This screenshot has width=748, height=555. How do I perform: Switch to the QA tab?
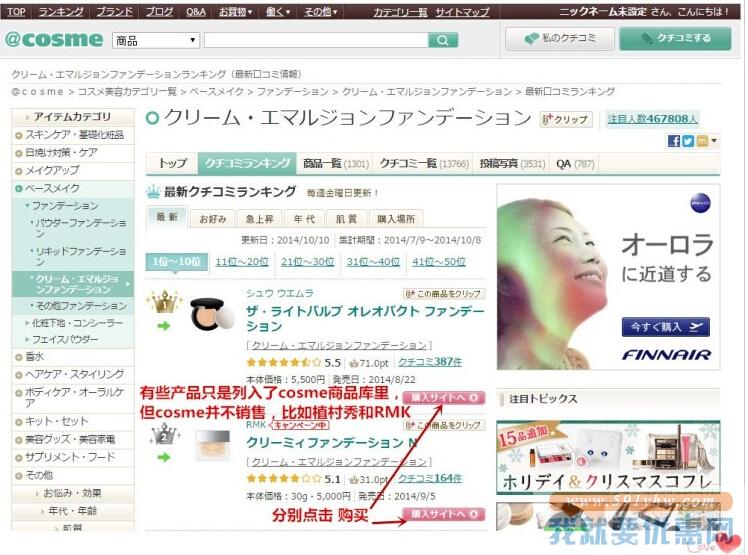click(575, 164)
